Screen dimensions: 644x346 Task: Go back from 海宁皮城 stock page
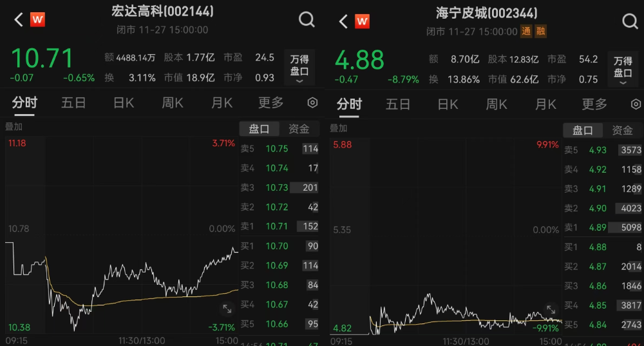coord(343,21)
